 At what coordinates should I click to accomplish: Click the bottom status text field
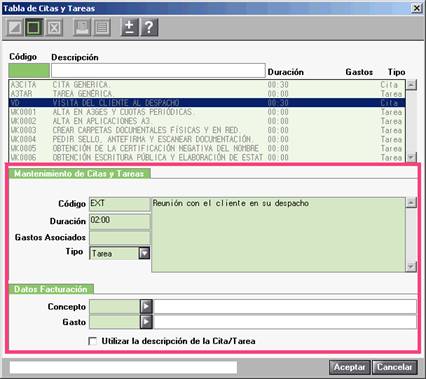point(123,367)
